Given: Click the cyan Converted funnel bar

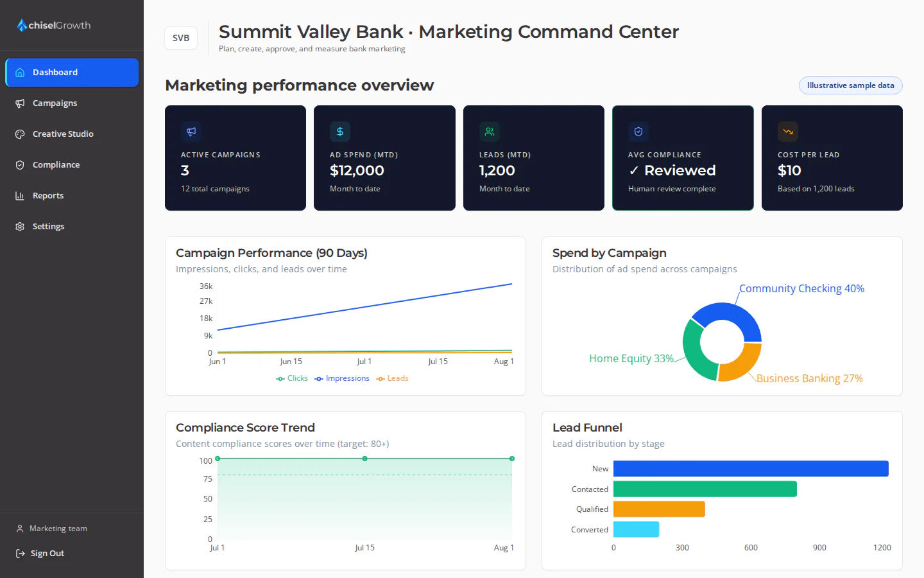Looking at the screenshot, I should (636, 529).
